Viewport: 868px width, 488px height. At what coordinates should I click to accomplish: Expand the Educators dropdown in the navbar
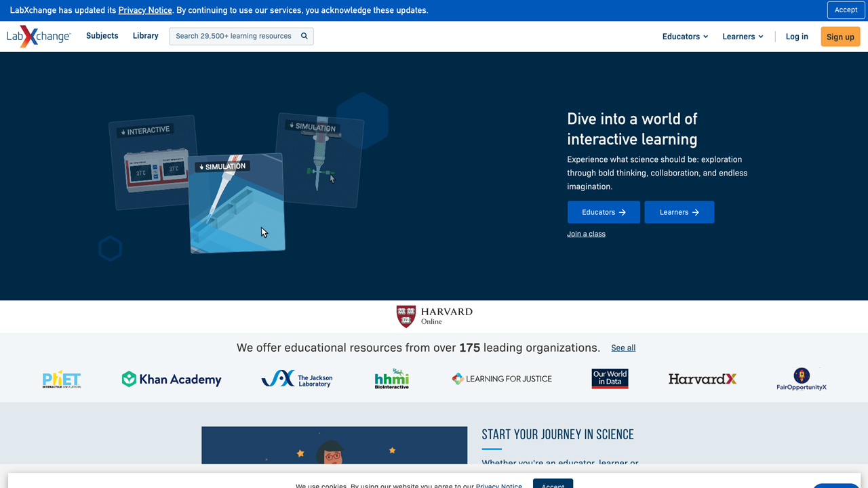pos(685,37)
